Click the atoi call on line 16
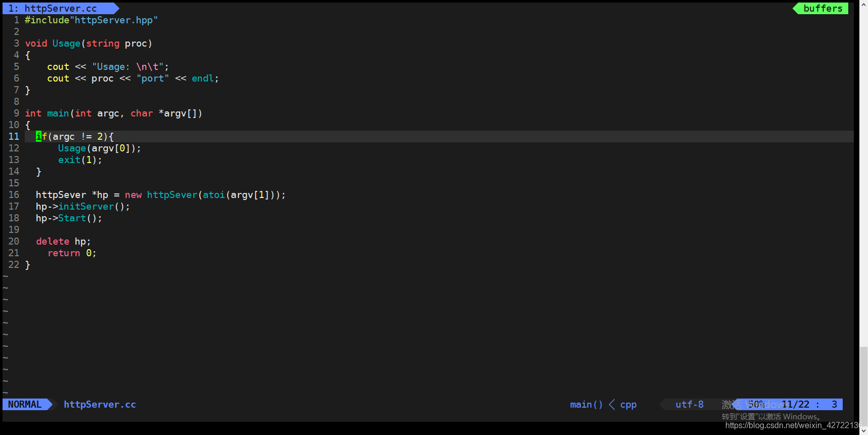The image size is (868, 435). click(214, 195)
